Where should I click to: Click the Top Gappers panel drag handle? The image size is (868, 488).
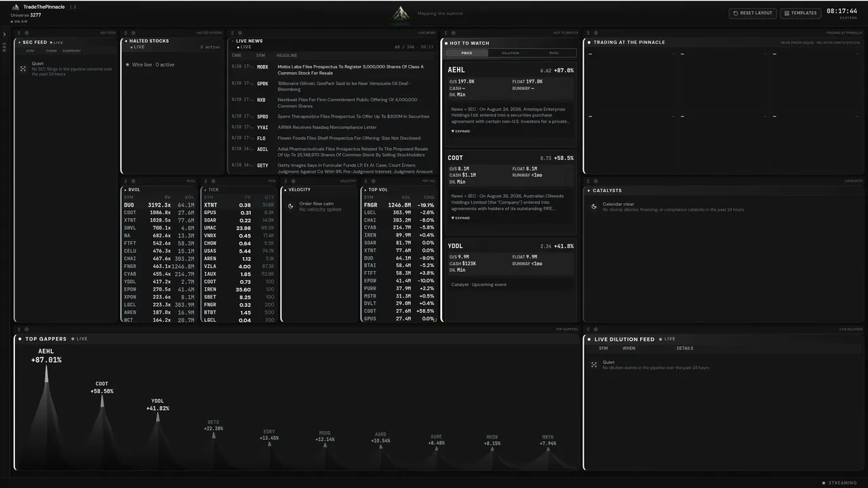click(18, 329)
